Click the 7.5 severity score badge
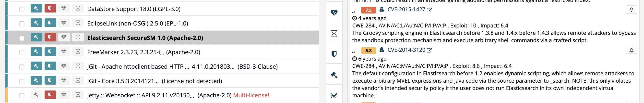Image resolution: width=644 pixels, height=103 pixels. coord(369,10)
